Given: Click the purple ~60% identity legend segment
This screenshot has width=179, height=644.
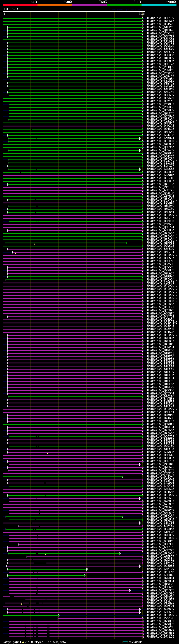Looking at the screenshot, I should click(89, 5).
